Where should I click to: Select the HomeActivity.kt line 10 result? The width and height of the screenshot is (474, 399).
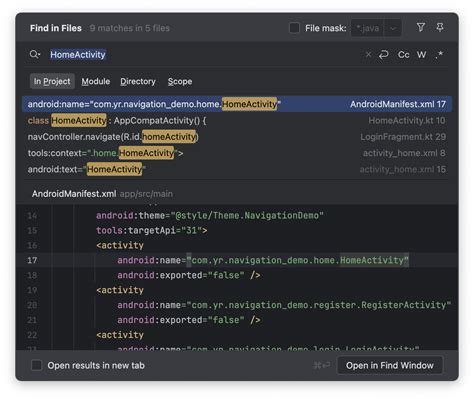(x=237, y=120)
